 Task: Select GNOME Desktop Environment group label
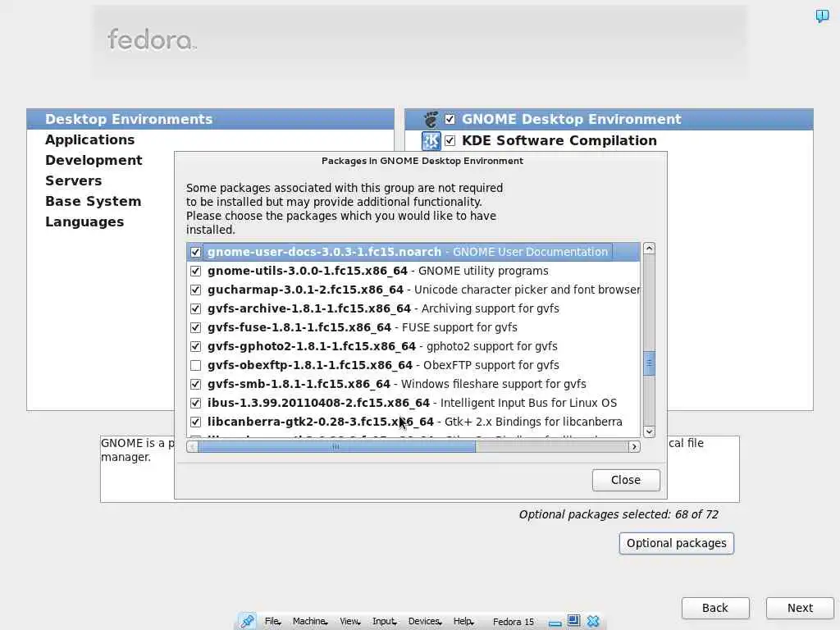(x=572, y=119)
